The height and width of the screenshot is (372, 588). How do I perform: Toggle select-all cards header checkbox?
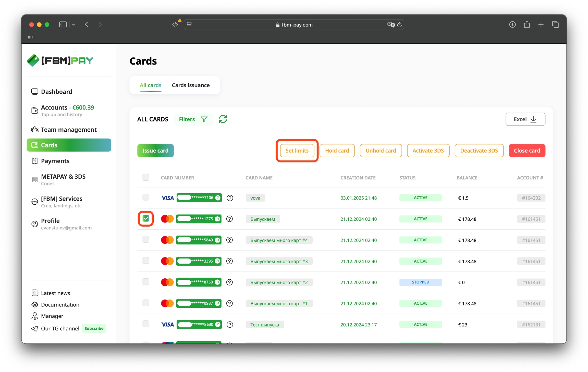click(x=146, y=177)
